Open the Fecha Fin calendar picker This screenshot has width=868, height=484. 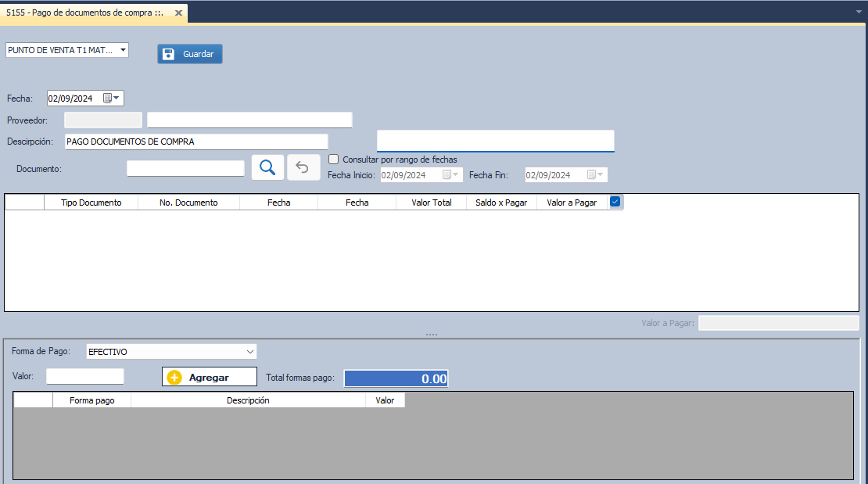coord(594,175)
